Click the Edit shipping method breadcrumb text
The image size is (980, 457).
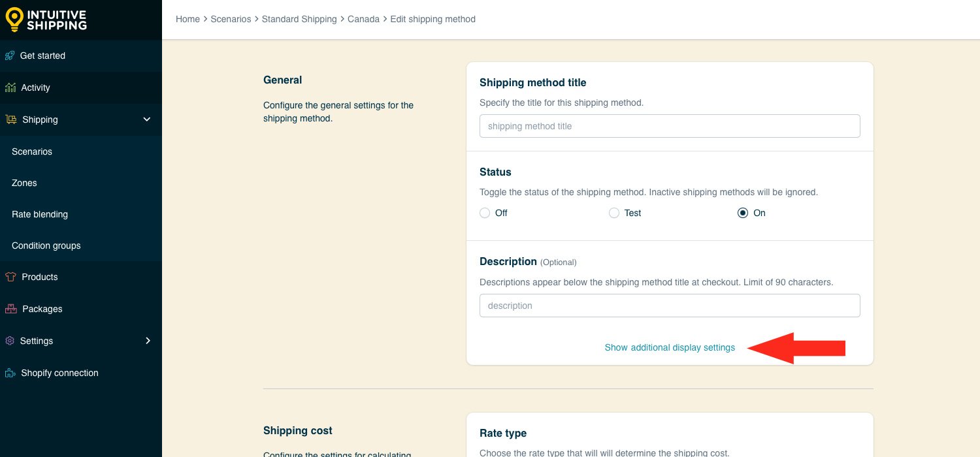(x=433, y=19)
